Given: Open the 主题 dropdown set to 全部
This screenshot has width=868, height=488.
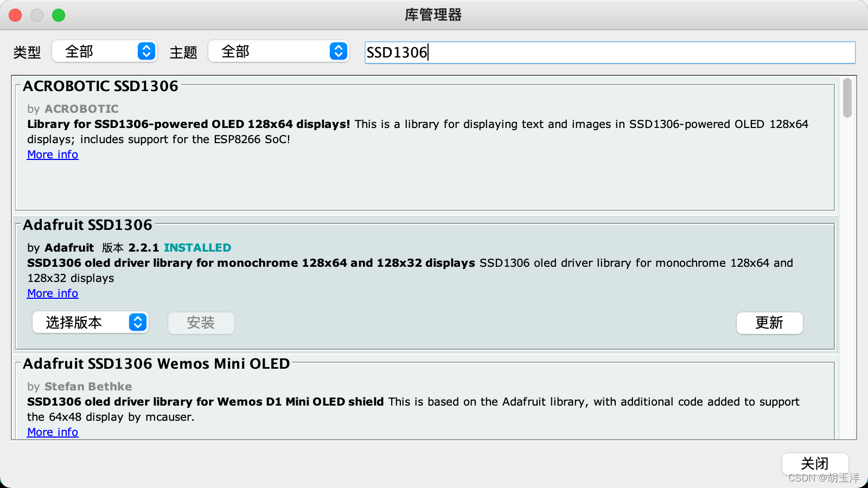Looking at the screenshot, I should [279, 52].
